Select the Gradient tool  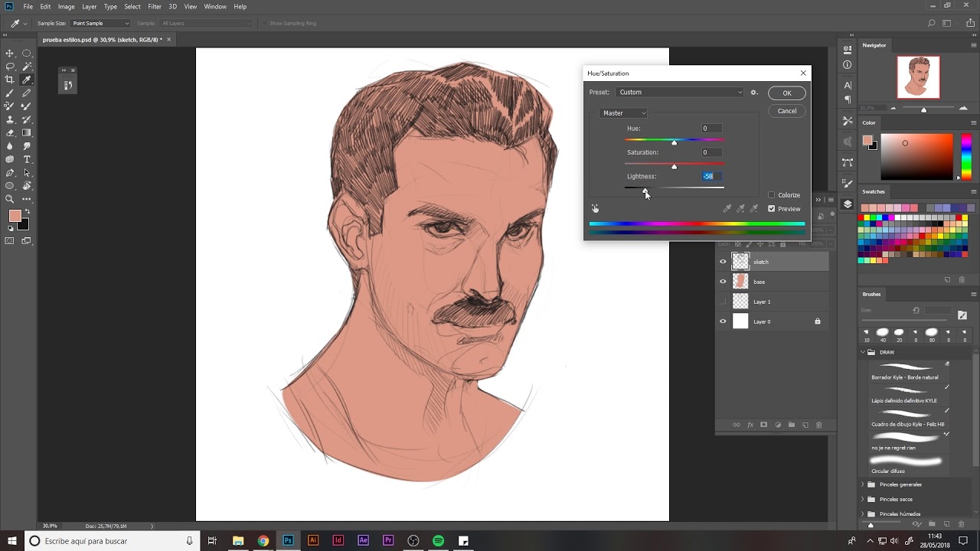coord(27,132)
